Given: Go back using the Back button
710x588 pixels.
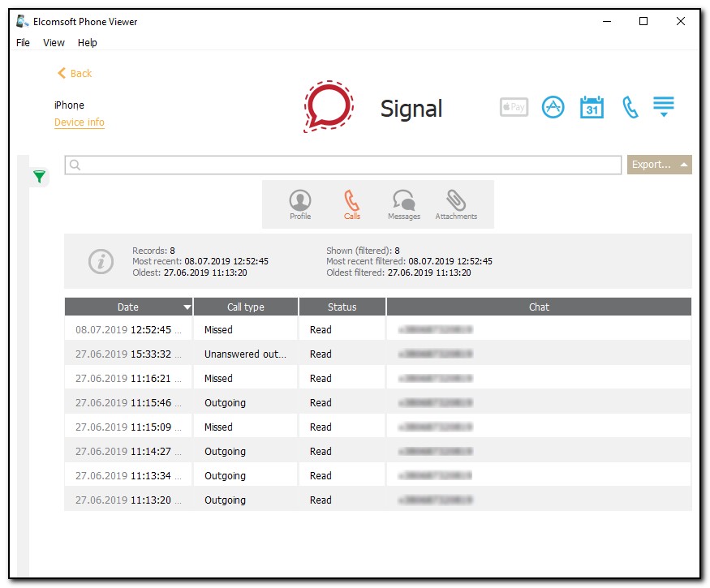Looking at the screenshot, I should [x=74, y=73].
